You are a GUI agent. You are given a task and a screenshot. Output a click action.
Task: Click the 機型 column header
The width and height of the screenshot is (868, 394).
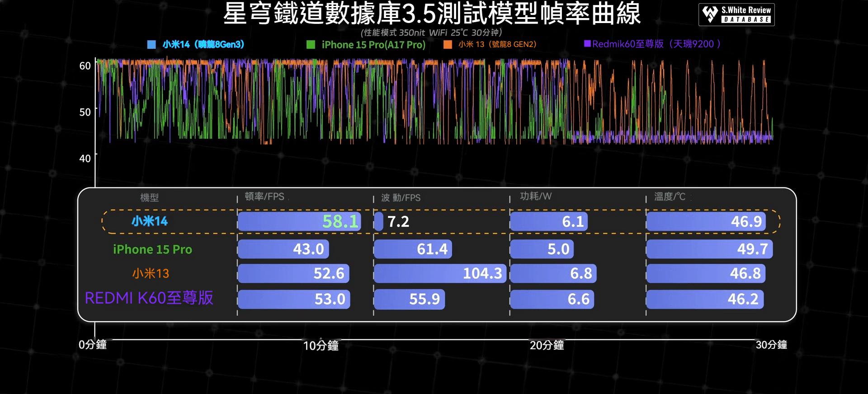tap(150, 197)
